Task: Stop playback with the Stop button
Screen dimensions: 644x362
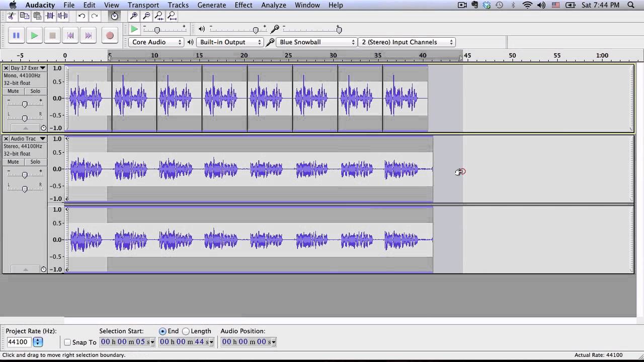Action: click(52, 35)
